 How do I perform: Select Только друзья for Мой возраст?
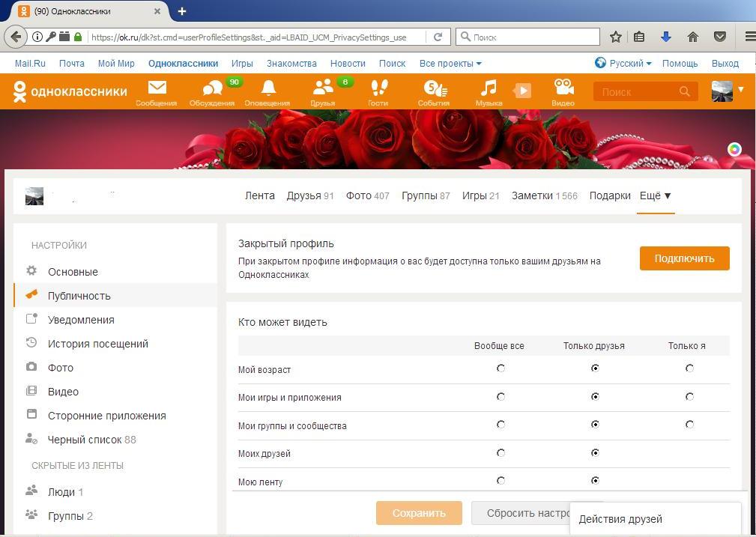[x=595, y=368]
